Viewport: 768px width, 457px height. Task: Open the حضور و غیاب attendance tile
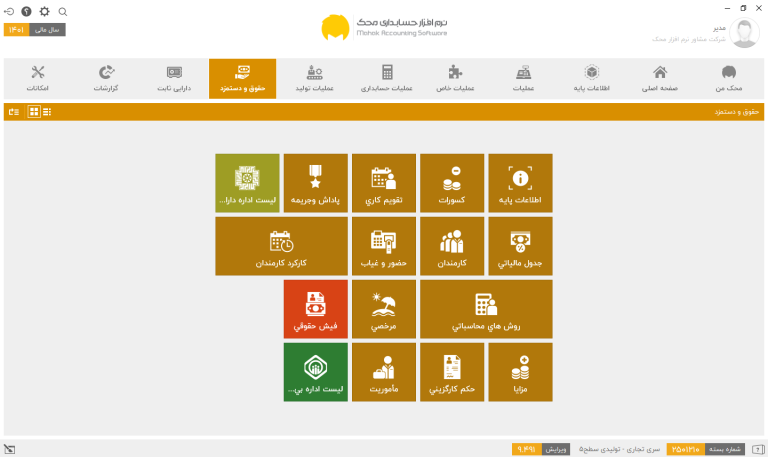coord(384,246)
